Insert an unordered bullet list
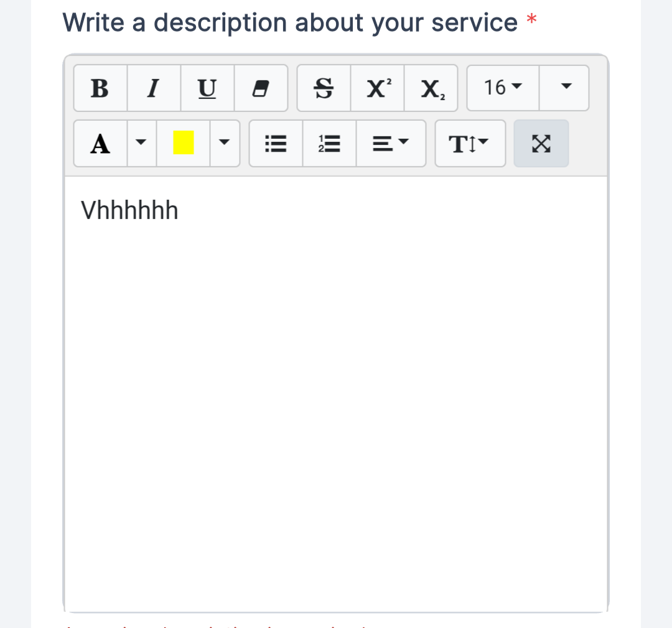Screen dimensions: 672x628 tap(276, 144)
